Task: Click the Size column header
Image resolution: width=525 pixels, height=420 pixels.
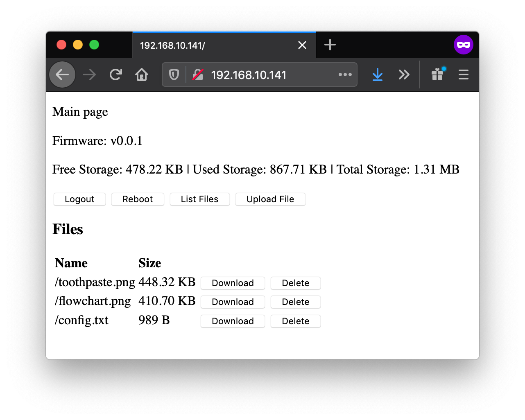Action: coord(150,263)
